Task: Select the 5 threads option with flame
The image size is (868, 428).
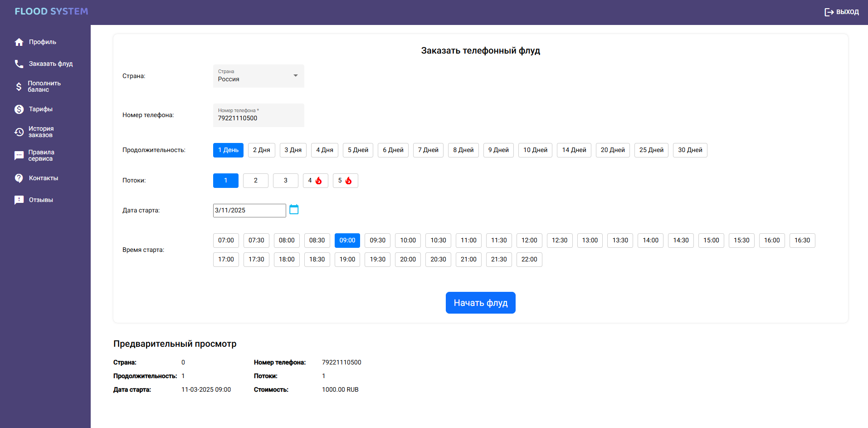Action: (345, 181)
